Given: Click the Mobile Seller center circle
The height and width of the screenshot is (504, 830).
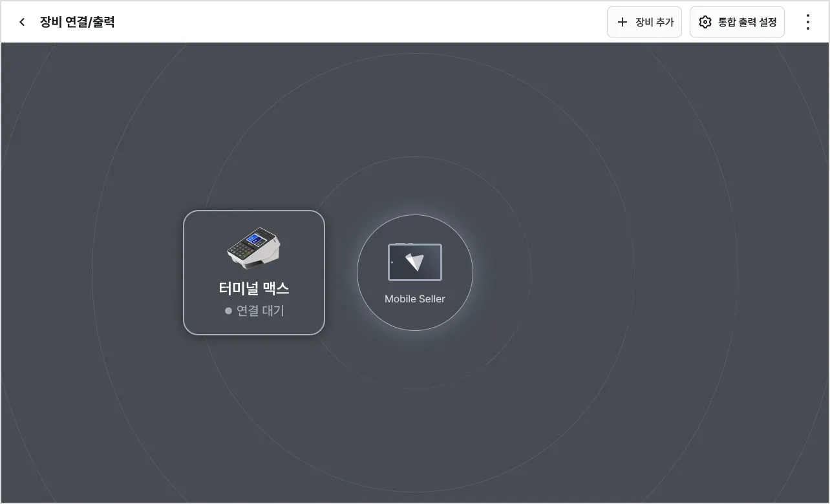Looking at the screenshot, I should pos(415,273).
